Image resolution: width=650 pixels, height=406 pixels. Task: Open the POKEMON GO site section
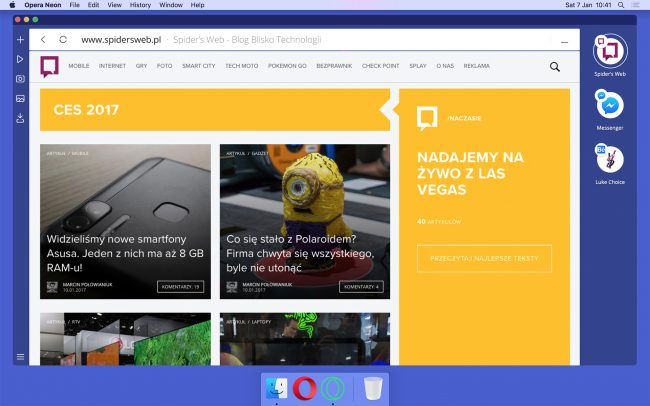(287, 66)
